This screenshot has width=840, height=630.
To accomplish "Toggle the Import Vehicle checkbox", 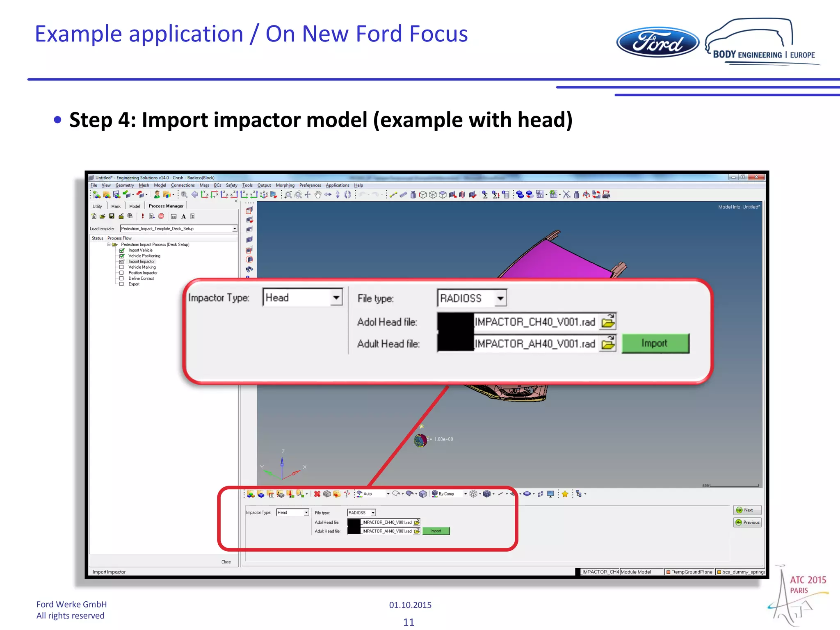I will 122,250.
